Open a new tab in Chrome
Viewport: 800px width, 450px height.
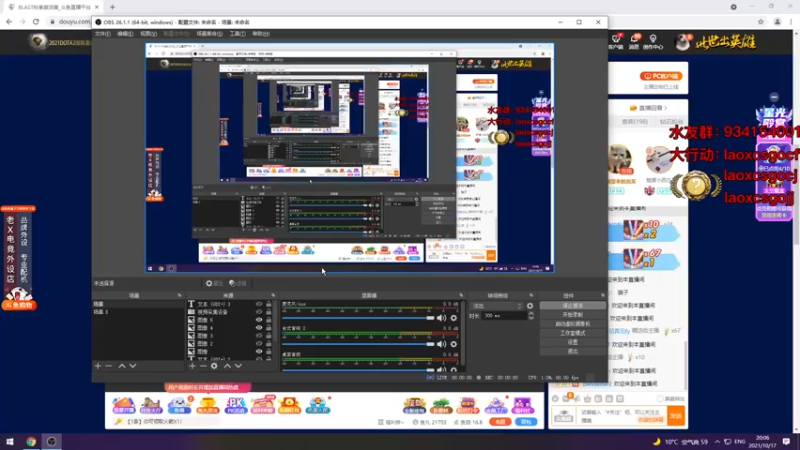pyautogui.click(x=112, y=7)
